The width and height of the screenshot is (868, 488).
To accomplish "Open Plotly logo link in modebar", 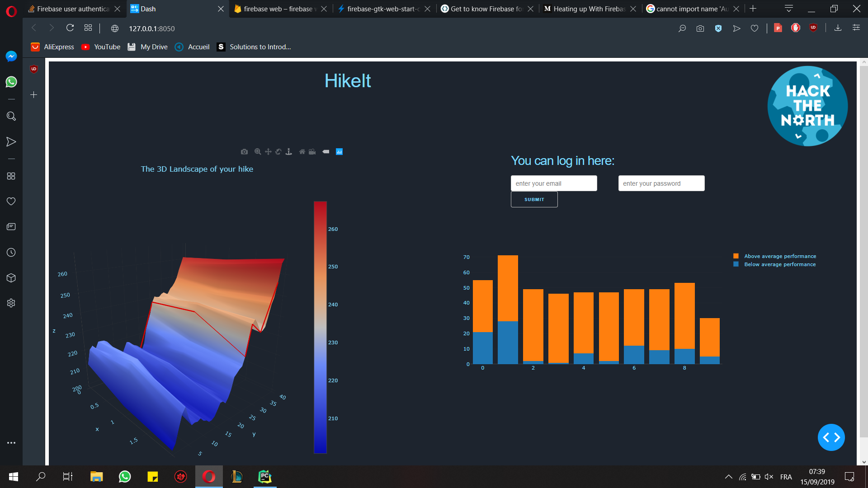I will click(x=339, y=152).
